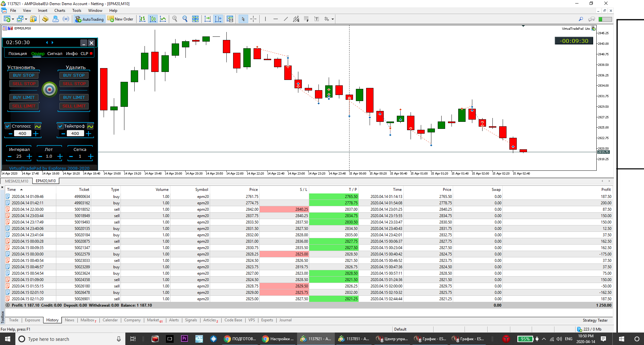This screenshot has height=345, width=644.
Task: Place a SELL LIMIT under Установить
Action: pos(24,106)
